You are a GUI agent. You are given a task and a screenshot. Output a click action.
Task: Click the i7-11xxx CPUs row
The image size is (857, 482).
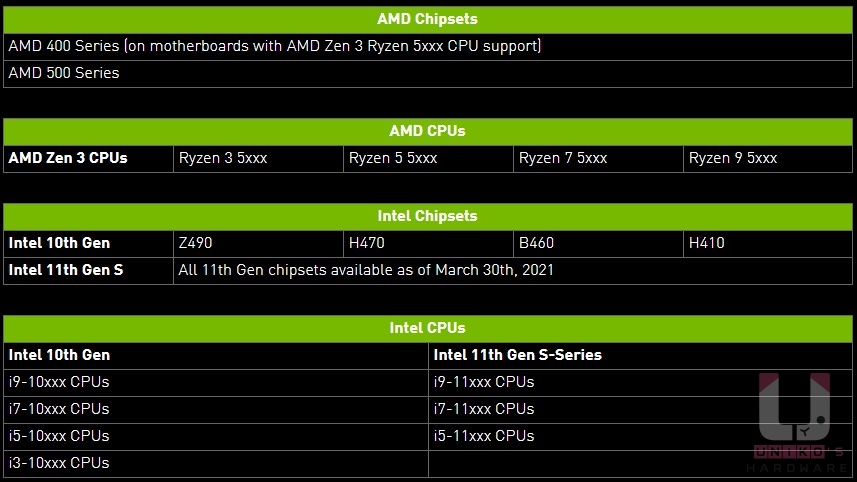[640, 409]
